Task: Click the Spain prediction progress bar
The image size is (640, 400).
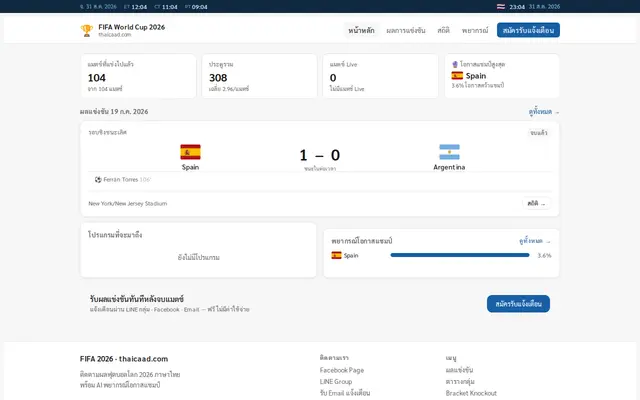Action: click(x=460, y=255)
